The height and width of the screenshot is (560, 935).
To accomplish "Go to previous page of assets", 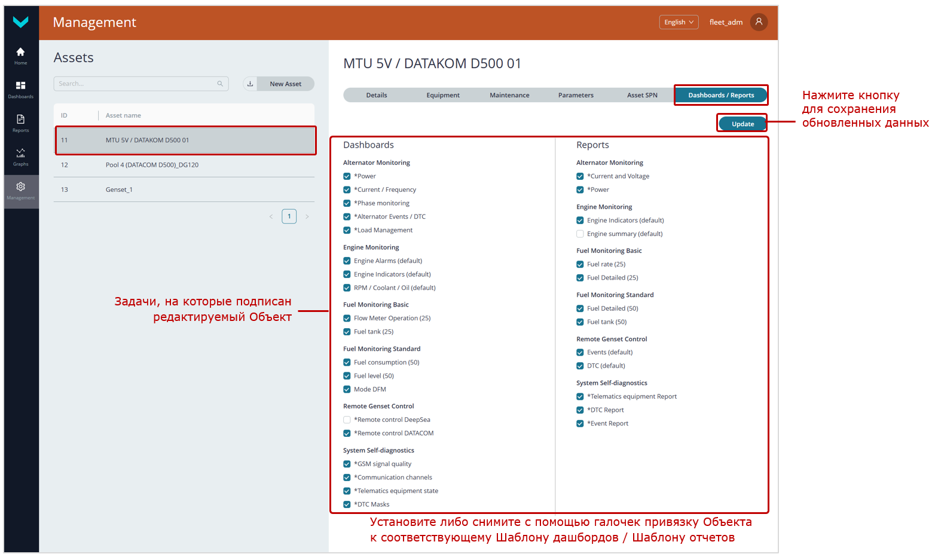I will (271, 217).
